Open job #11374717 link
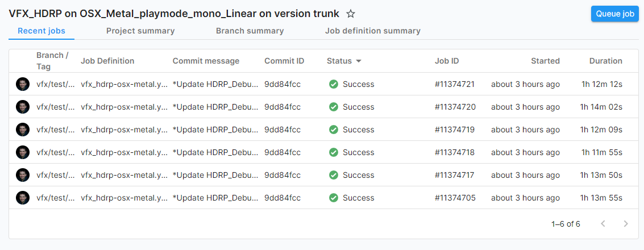Screen dimensions: 644x250 click(x=454, y=176)
